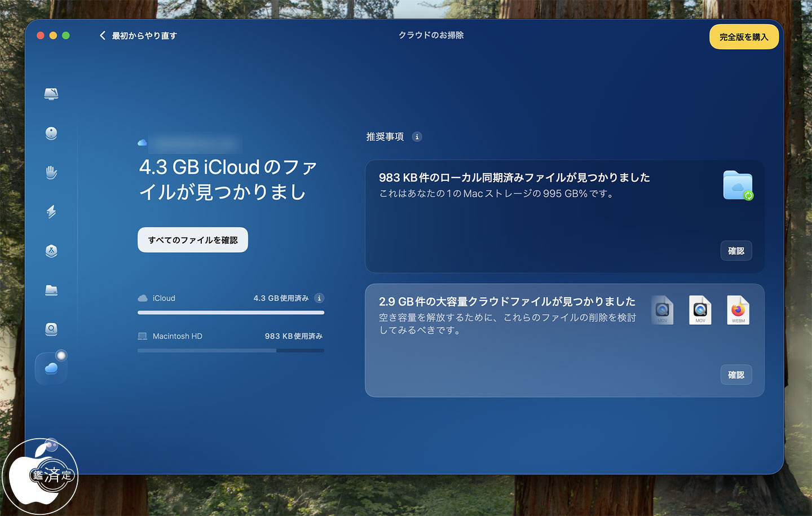Screen dimensions: 812x516
Task: Click the クラウドのお掃除 window title
Action: tap(431, 35)
